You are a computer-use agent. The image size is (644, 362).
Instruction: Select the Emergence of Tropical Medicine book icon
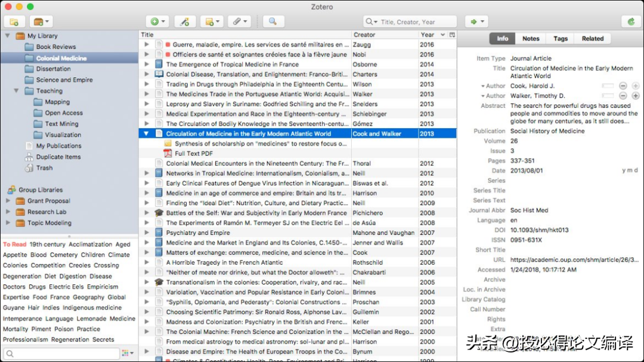[159, 64]
